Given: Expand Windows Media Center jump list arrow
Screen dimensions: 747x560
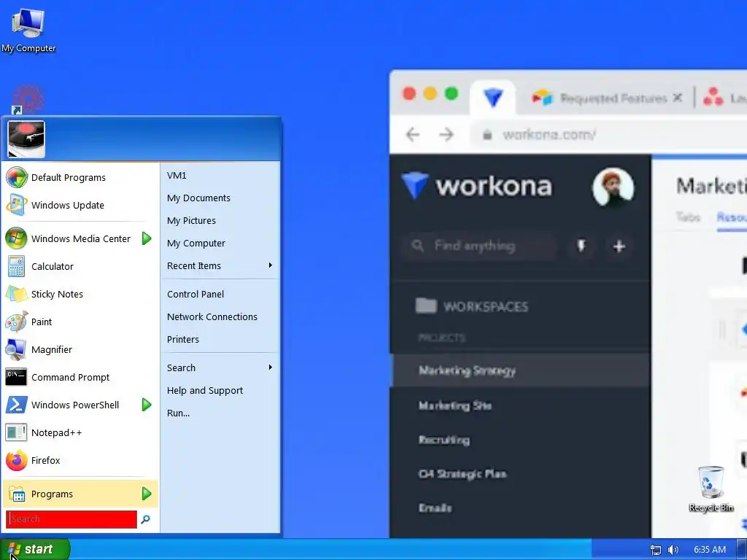Looking at the screenshot, I should pos(147,238).
